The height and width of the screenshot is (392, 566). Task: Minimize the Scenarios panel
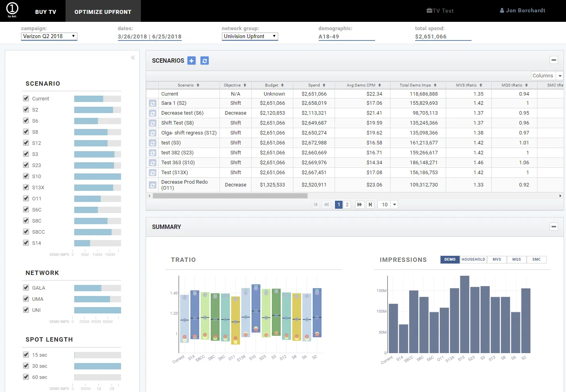click(554, 60)
